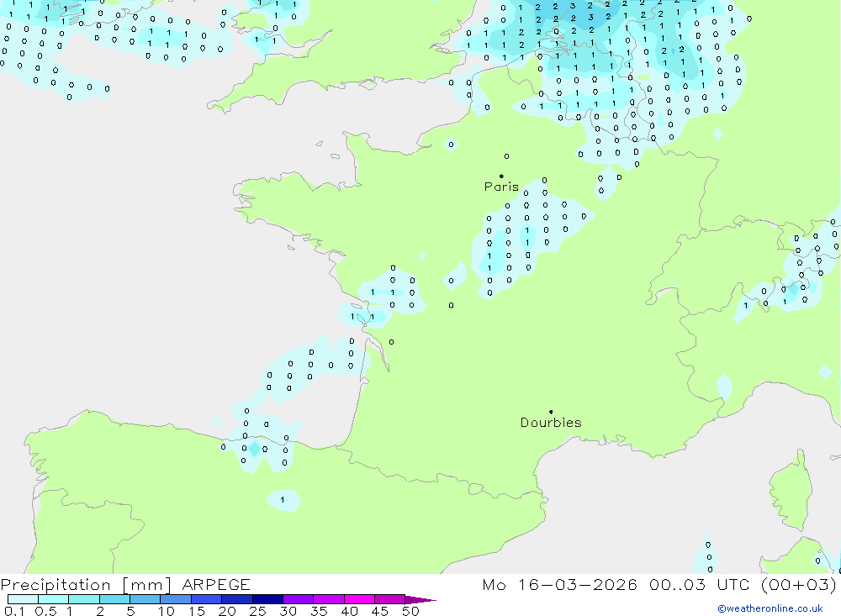Select the Paris location dot marker

coord(501,176)
